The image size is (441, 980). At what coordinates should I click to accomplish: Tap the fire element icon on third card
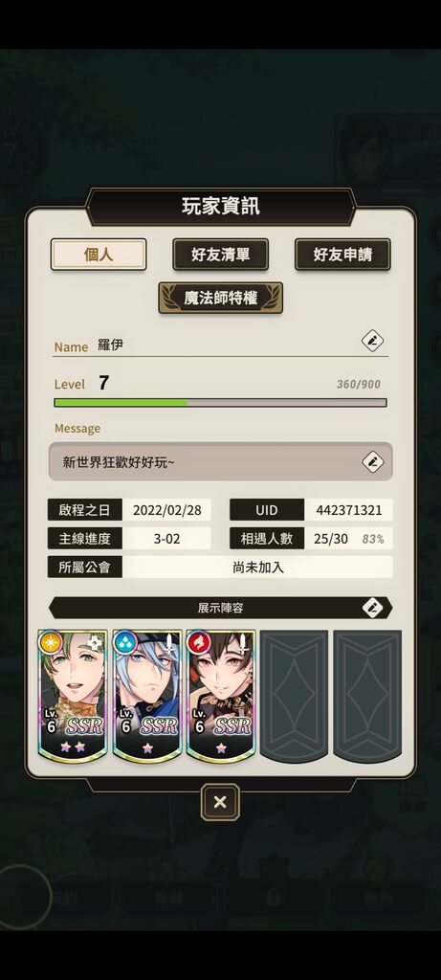point(199,642)
